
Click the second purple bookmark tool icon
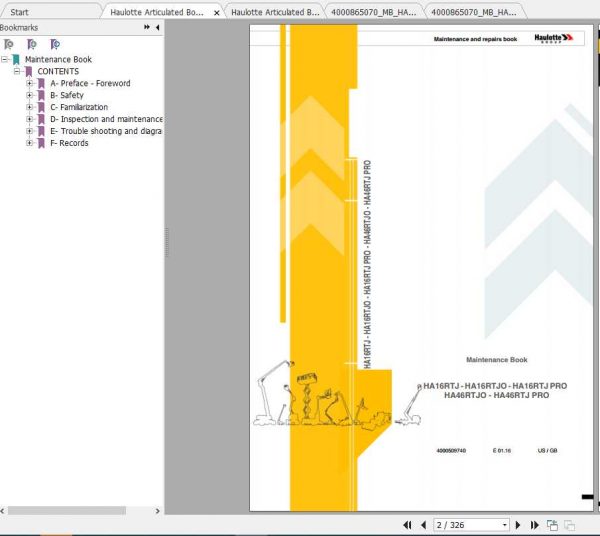click(x=32, y=44)
